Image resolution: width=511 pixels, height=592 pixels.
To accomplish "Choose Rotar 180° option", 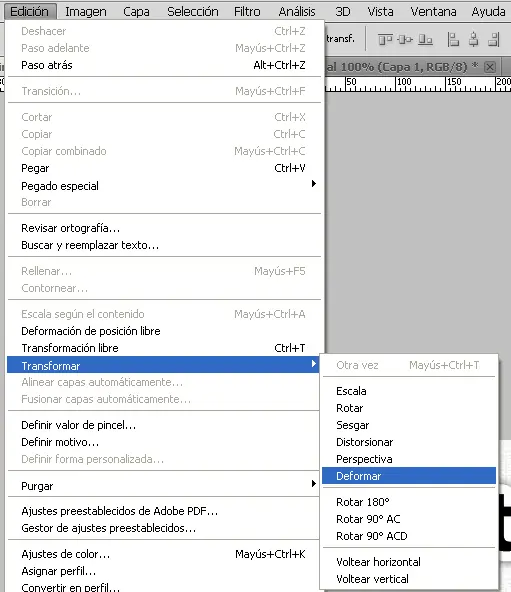I will [x=409, y=502].
